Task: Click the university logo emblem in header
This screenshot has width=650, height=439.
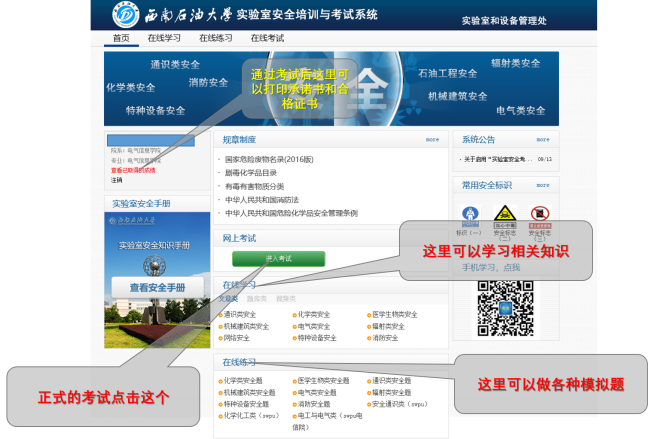Action: (128, 15)
